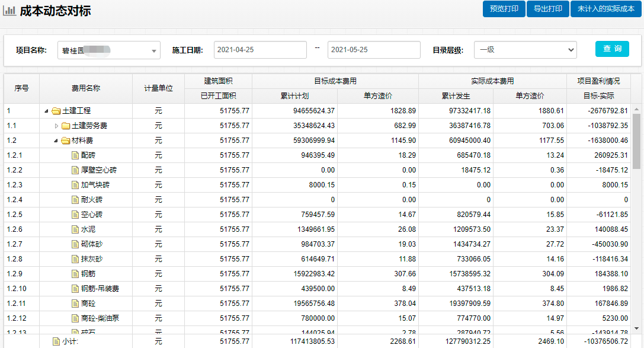The height and width of the screenshot is (348, 644).
Task: Click the vertical scrollbar thumb
Action: (x=637, y=141)
